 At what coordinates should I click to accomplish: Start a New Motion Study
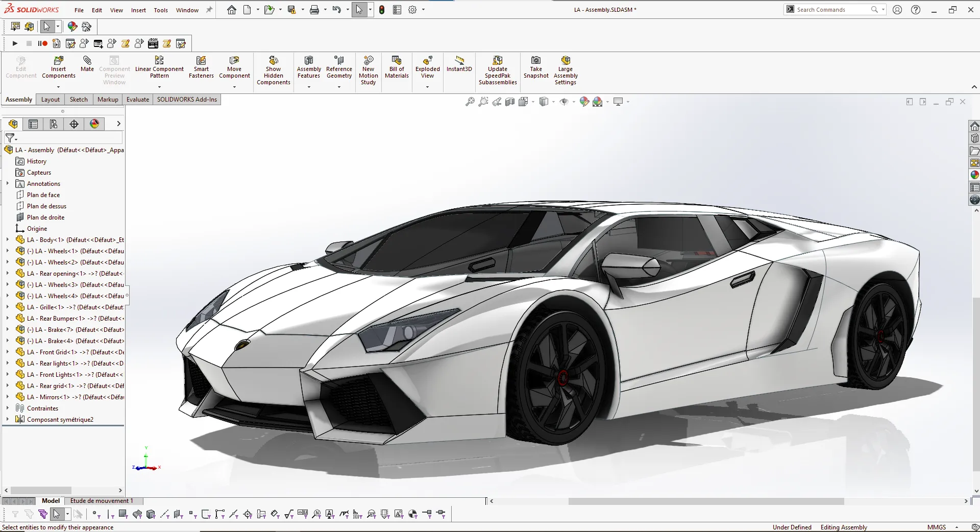click(368, 70)
